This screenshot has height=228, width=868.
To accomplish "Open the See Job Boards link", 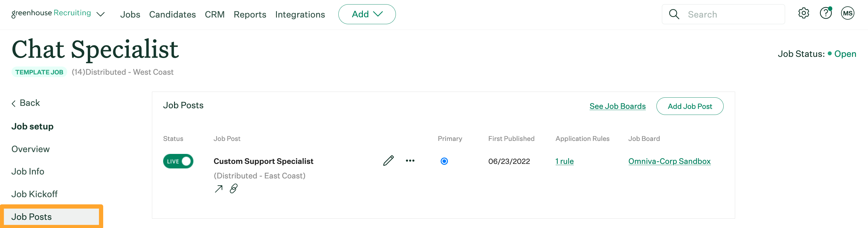I will click(617, 106).
